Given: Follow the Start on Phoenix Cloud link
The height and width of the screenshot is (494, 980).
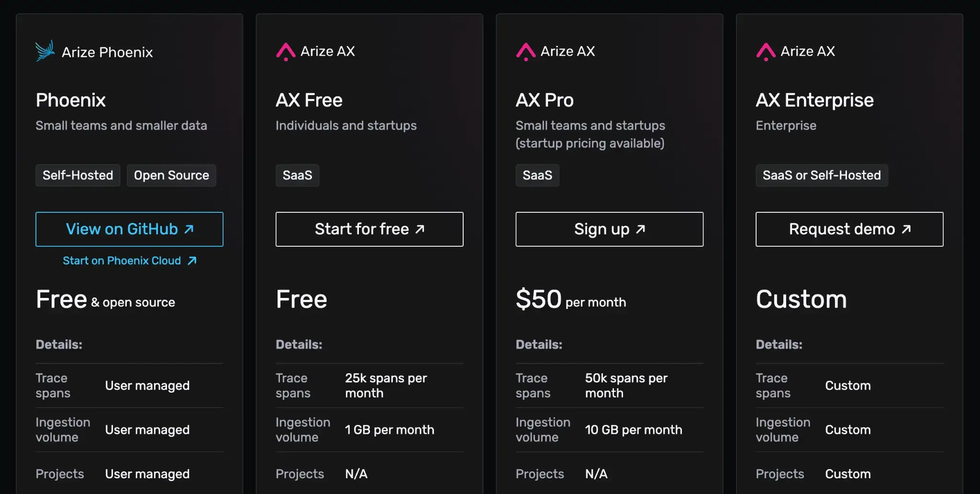Looking at the screenshot, I should (x=130, y=261).
